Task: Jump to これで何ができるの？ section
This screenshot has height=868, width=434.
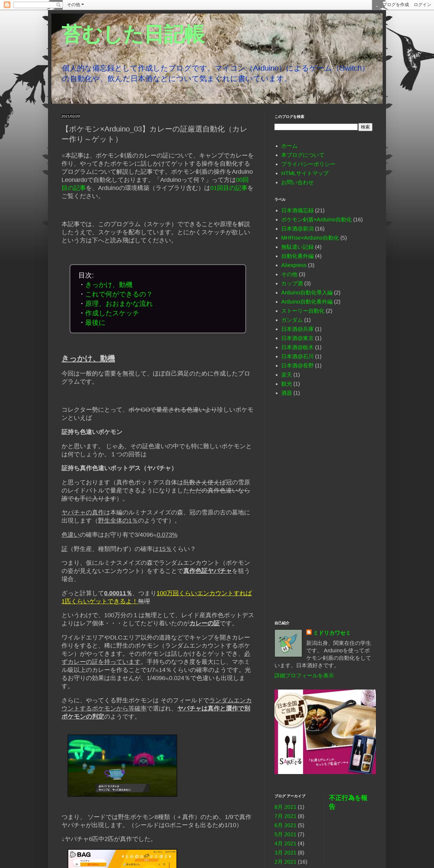Action: click(x=119, y=294)
